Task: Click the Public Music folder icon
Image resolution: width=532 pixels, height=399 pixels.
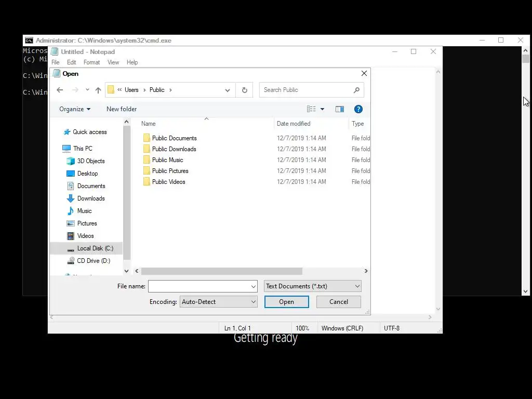Action: coord(147,159)
